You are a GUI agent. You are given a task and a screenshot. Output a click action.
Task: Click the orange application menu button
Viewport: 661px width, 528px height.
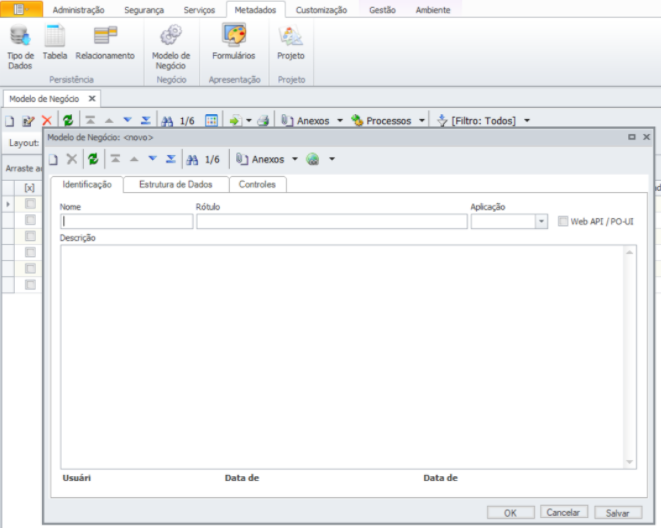(x=21, y=9)
